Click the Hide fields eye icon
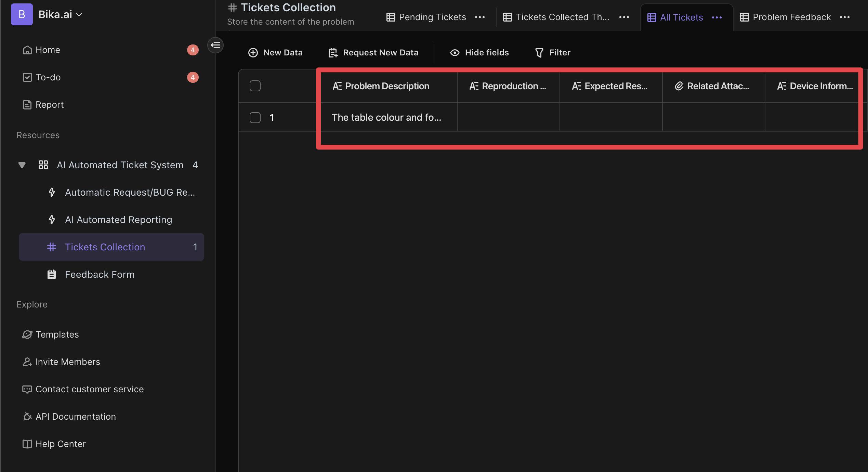This screenshot has height=472, width=868. click(x=456, y=52)
